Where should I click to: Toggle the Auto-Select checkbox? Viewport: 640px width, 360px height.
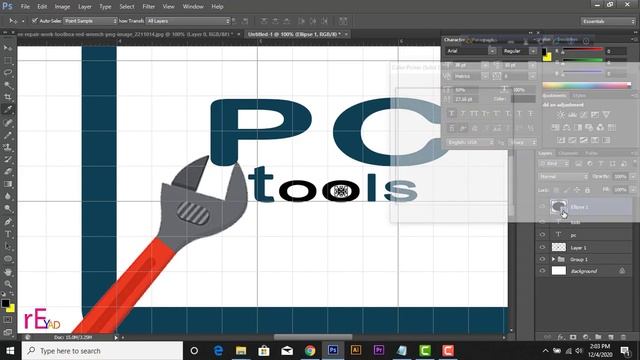click(x=35, y=21)
